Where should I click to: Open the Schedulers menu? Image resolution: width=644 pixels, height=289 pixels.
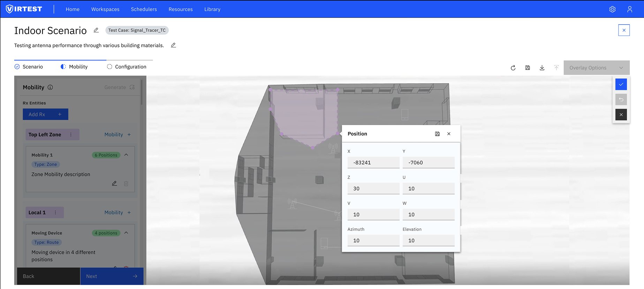point(144,9)
